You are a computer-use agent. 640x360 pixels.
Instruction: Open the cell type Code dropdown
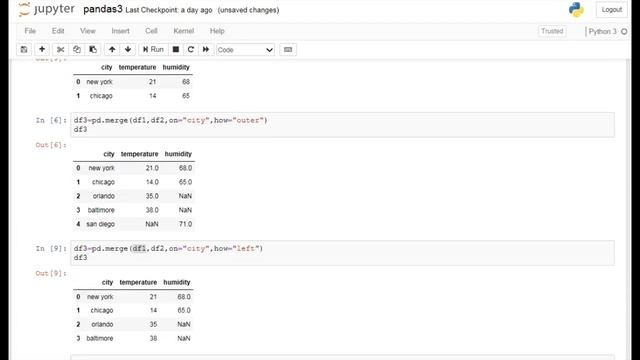pos(245,50)
